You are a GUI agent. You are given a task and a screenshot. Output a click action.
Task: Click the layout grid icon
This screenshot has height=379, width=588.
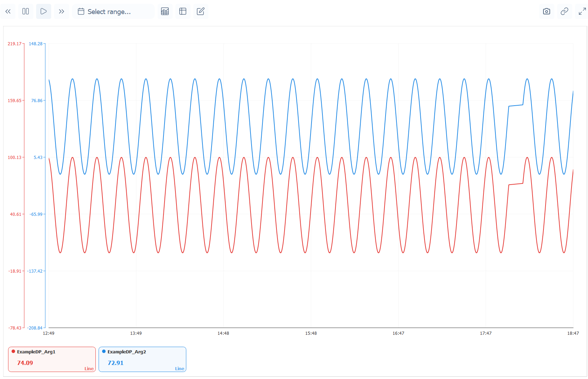(183, 12)
